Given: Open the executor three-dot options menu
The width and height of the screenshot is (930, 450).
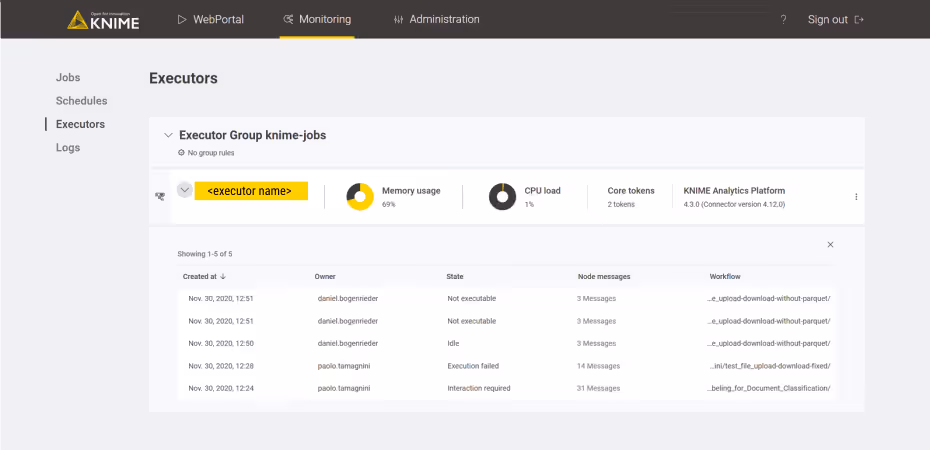Looking at the screenshot, I should coord(856,197).
